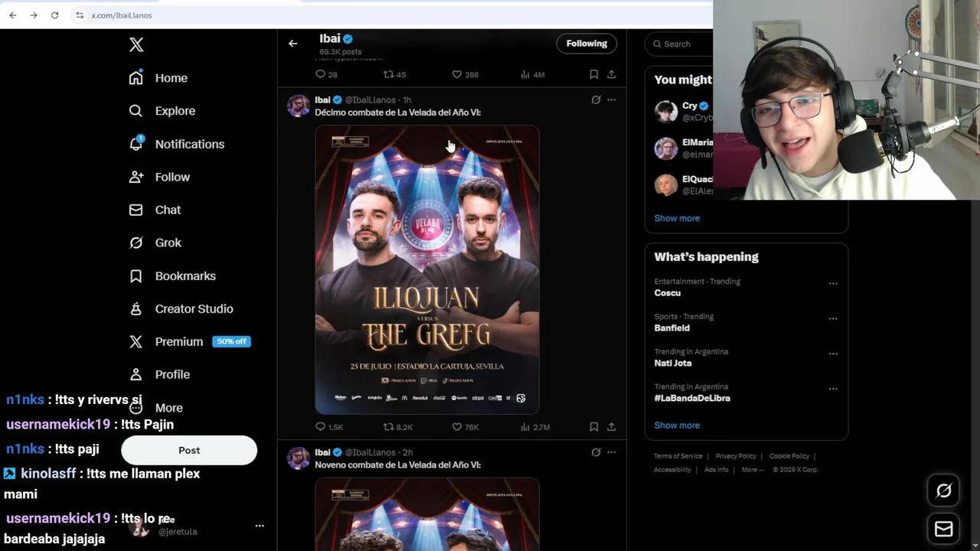Open Ads info footer link

point(717,470)
